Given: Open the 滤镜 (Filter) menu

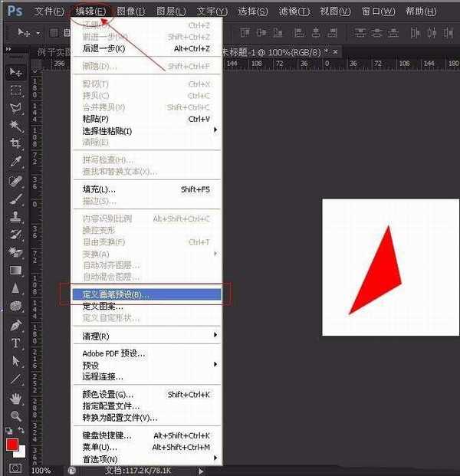Looking at the screenshot, I should point(294,11).
